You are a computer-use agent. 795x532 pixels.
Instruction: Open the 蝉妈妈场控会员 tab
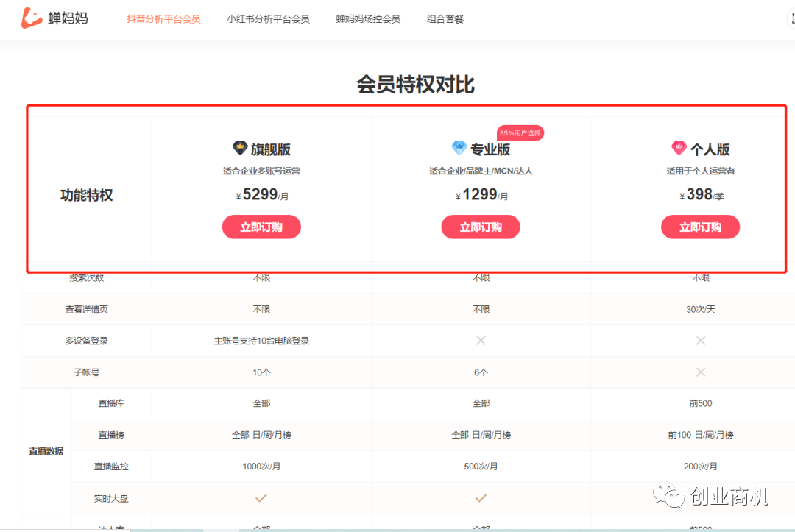[368, 19]
